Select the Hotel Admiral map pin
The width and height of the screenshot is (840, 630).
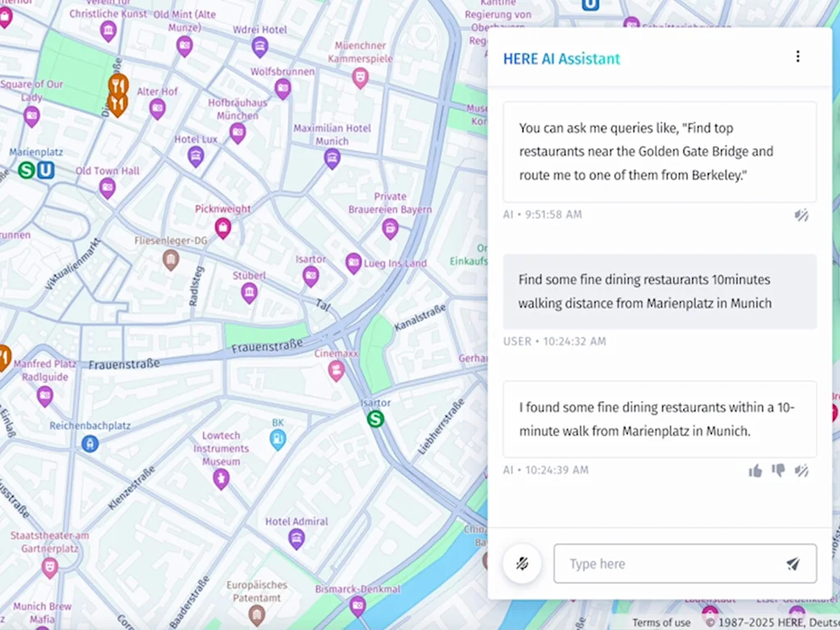[x=297, y=538]
